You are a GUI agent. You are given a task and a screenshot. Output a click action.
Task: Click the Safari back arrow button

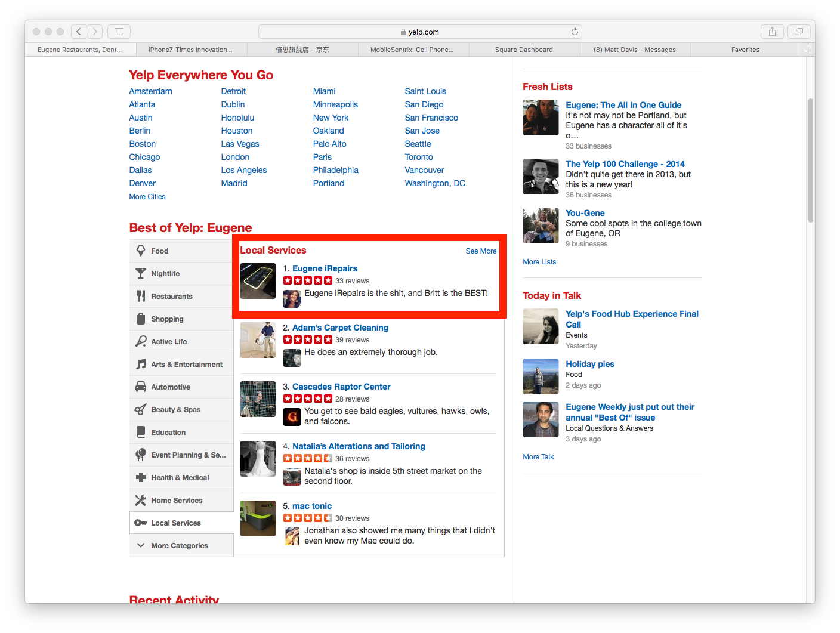(x=79, y=32)
